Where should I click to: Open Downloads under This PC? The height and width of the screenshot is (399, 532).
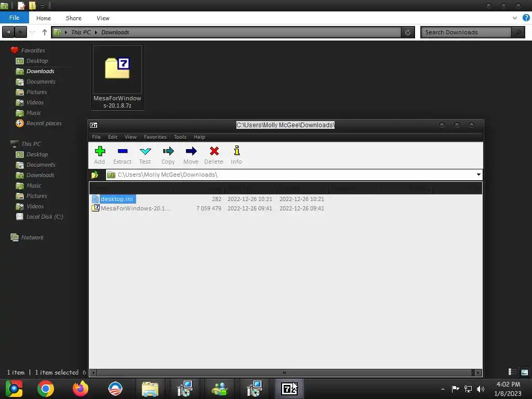41,175
